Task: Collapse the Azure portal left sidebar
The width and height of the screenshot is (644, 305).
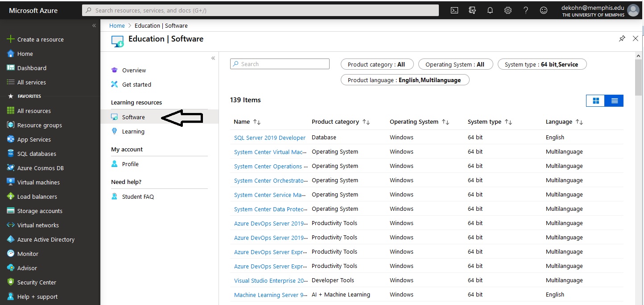Action: coord(94,25)
